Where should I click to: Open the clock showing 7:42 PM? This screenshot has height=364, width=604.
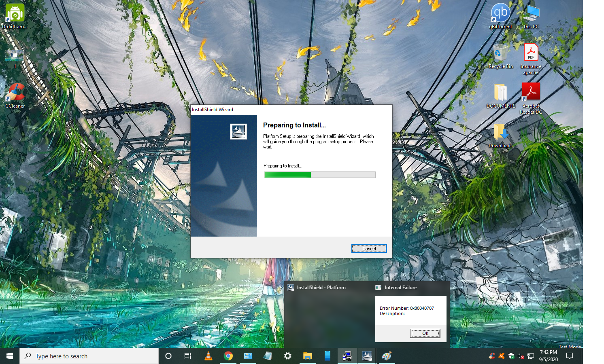tap(548, 356)
